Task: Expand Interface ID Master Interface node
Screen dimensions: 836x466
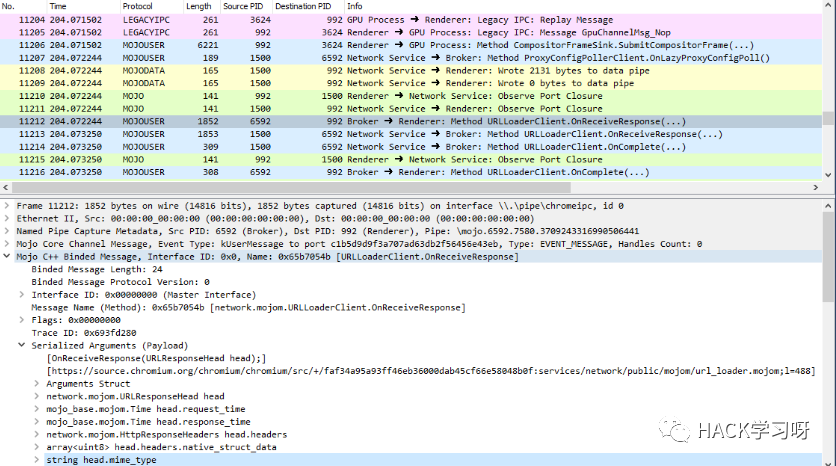Action: (x=21, y=294)
